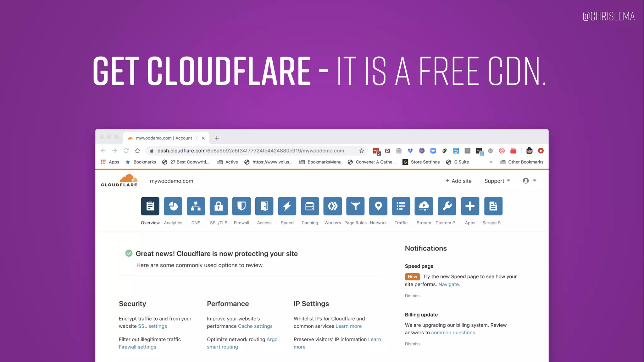Reload the page with refresh icon

point(126,151)
